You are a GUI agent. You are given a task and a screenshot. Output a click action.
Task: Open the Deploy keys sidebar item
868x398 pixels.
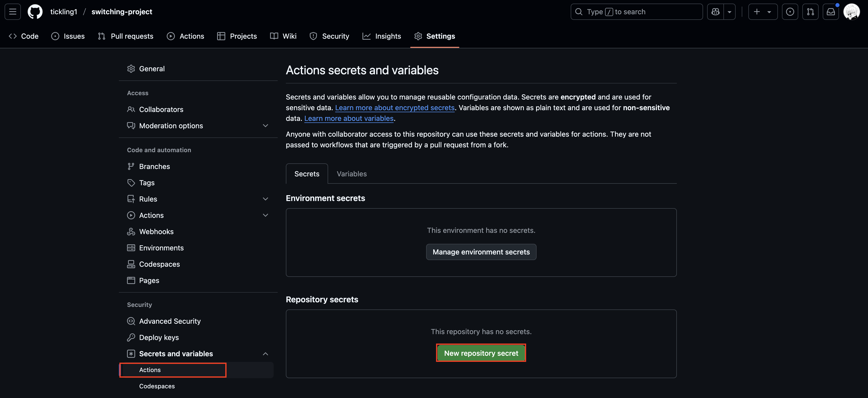[159, 337]
